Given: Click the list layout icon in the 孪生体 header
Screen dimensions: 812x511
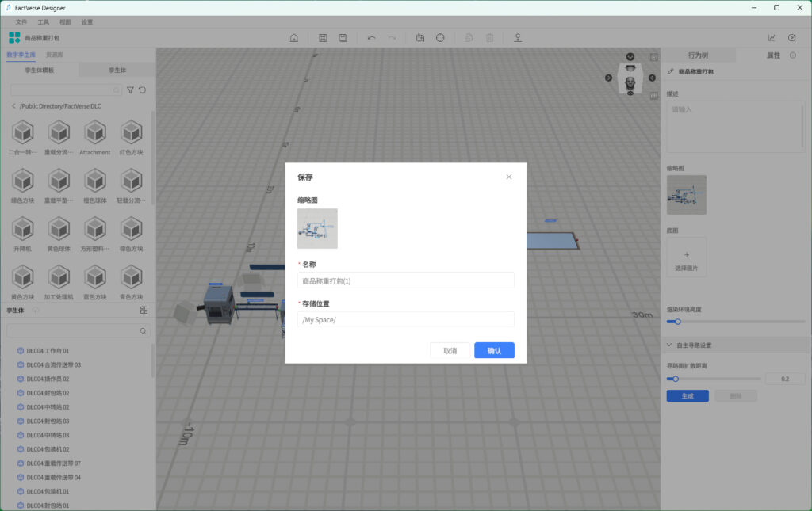Looking at the screenshot, I should (144, 311).
